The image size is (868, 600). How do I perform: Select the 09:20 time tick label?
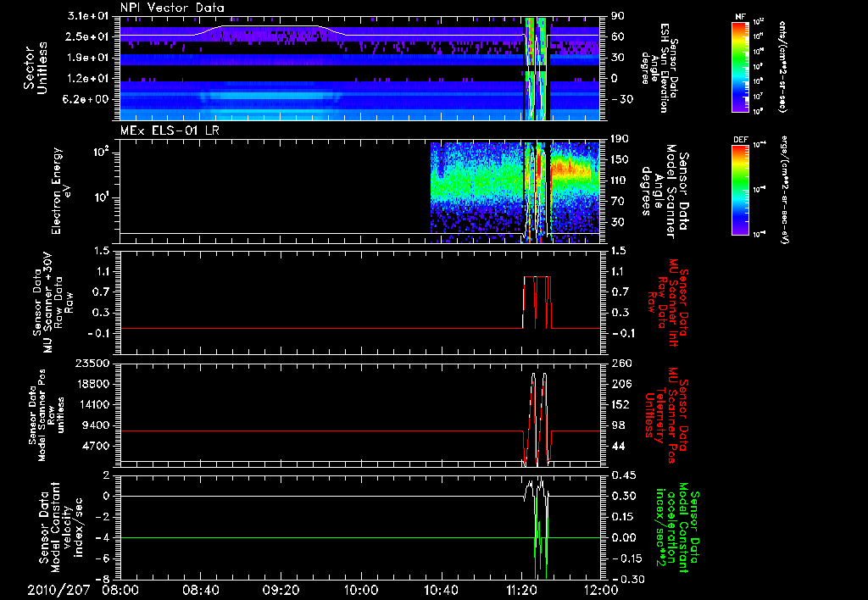282,590
